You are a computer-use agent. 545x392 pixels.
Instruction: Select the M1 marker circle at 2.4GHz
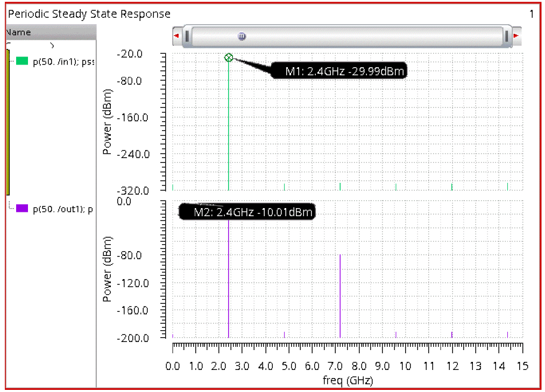click(228, 58)
